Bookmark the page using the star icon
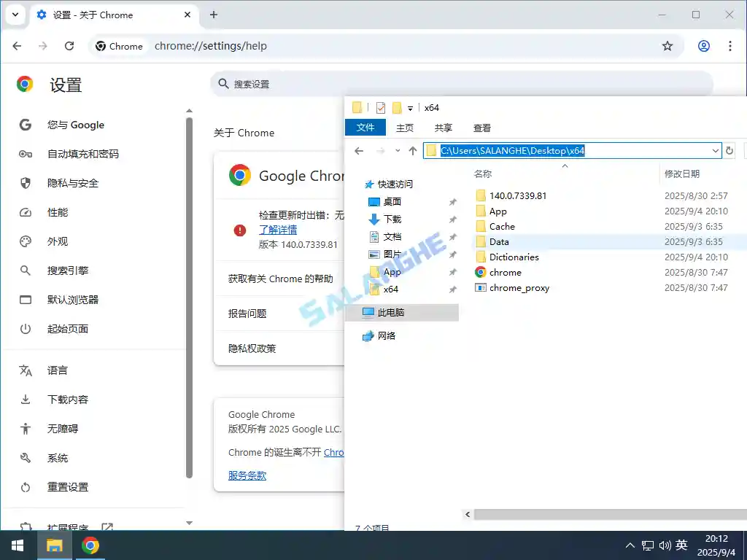This screenshot has width=747, height=560. pyautogui.click(x=667, y=45)
